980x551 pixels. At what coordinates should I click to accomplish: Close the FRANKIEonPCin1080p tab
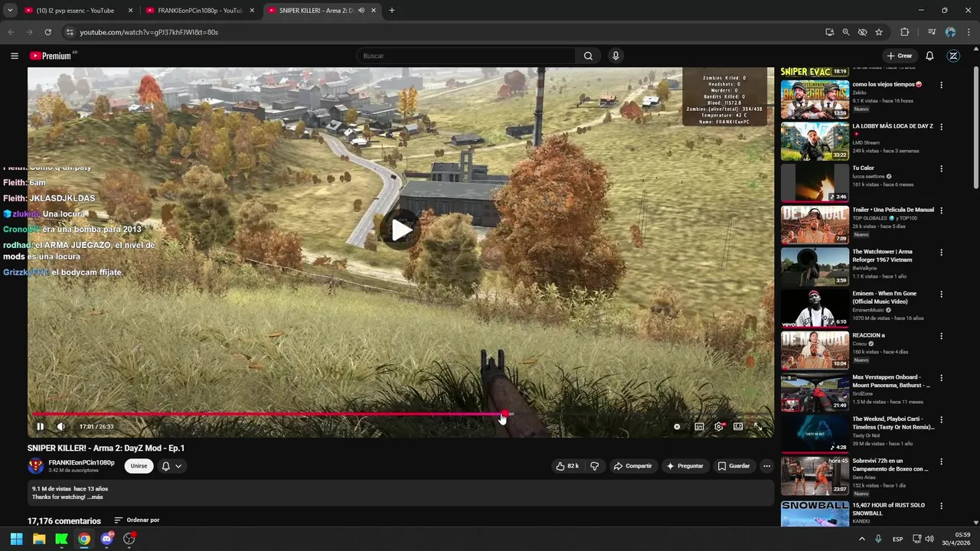pyautogui.click(x=252, y=11)
